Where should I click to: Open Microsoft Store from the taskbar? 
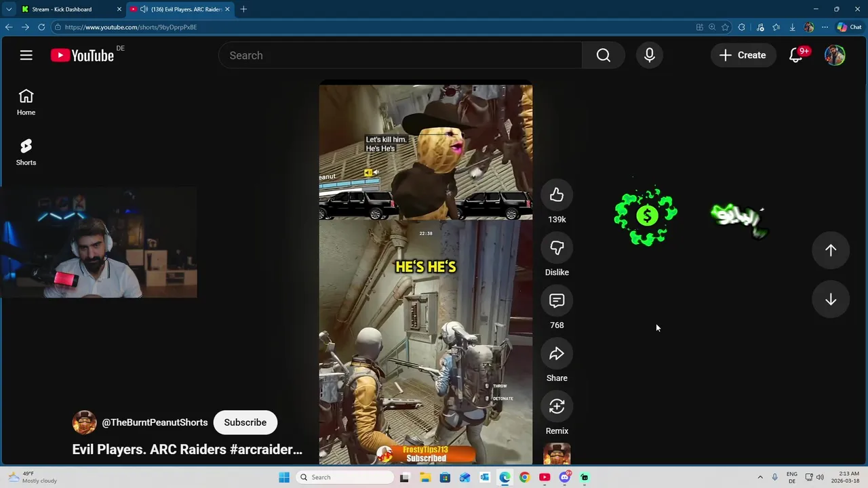445,477
